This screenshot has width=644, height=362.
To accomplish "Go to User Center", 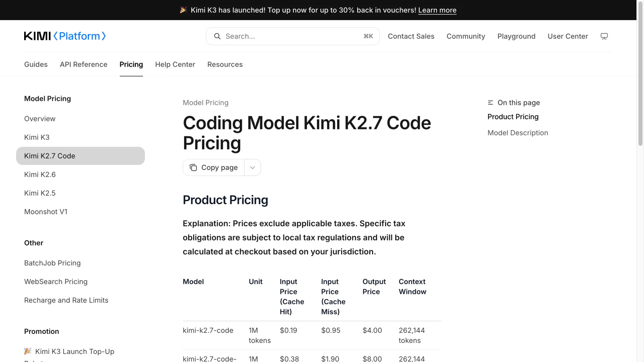I will pyautogui.click(x=568, y=36).
